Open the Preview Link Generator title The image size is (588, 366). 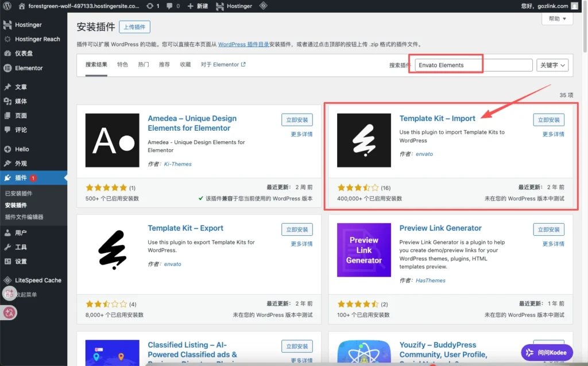440,228
